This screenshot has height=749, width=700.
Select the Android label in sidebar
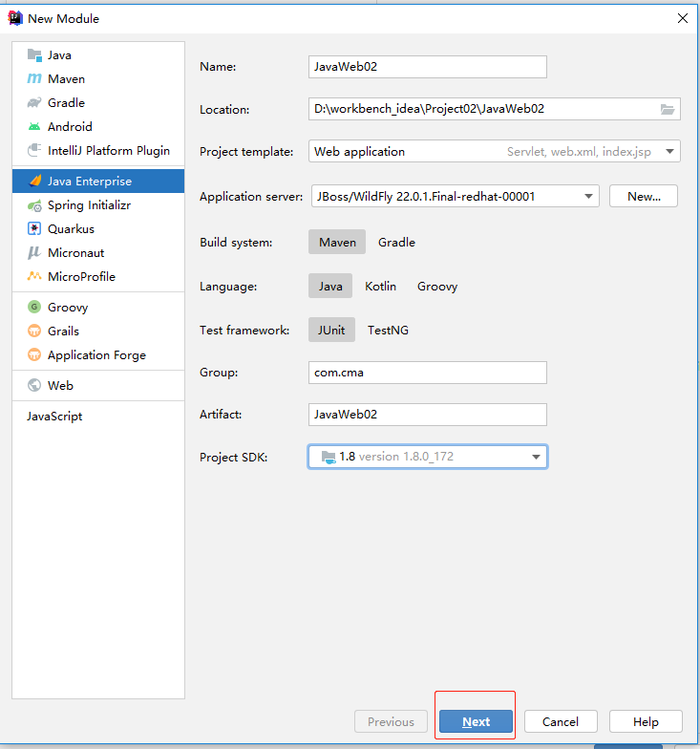(70, 126)
